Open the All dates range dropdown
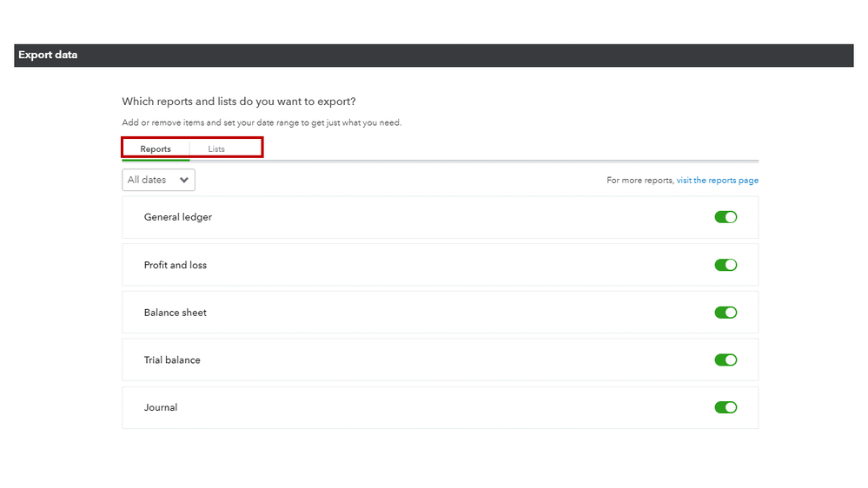868x488 pixels. 158,180
